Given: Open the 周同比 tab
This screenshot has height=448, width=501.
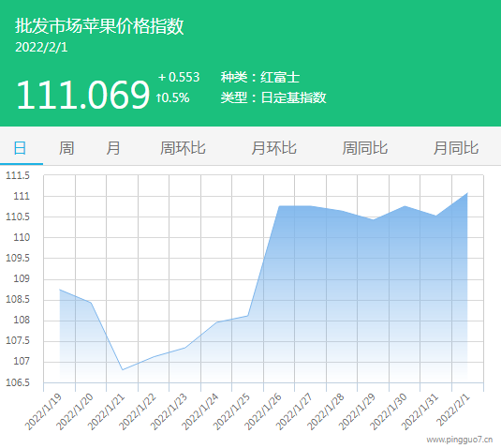Looking at the screenshot, I should pos(365,148).
